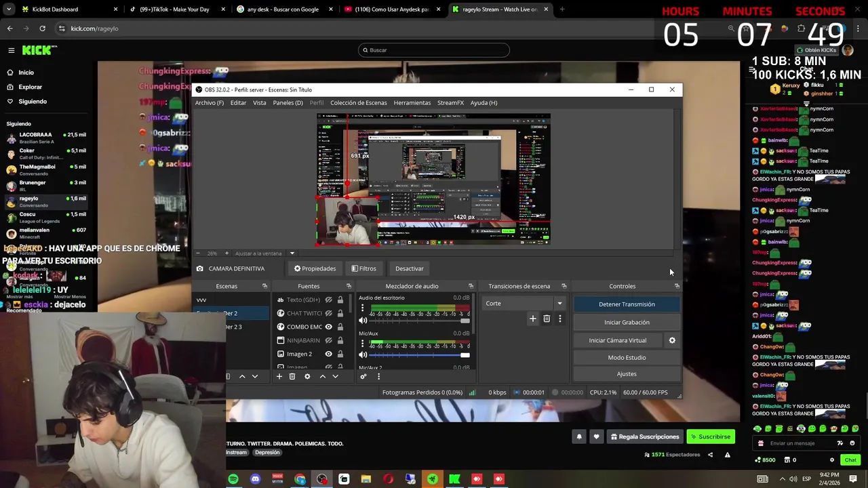Hide the COMBO EMC source

[x=329, y=327]
